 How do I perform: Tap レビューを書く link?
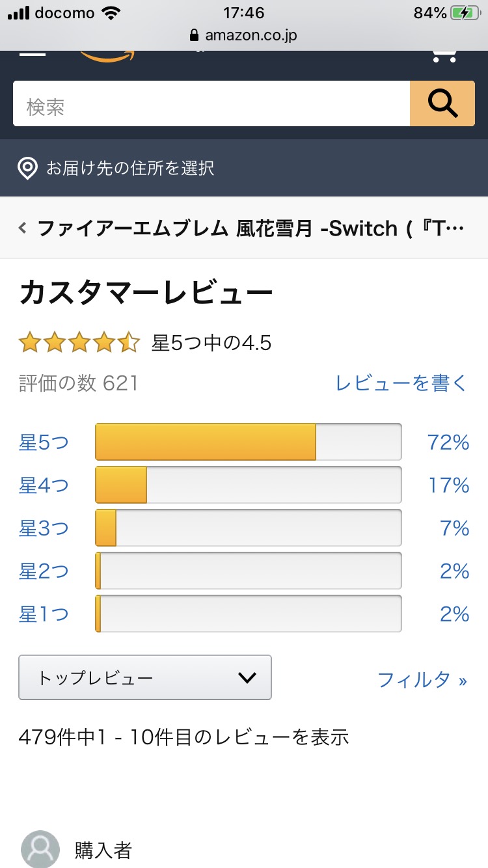(x=401, y=383)
